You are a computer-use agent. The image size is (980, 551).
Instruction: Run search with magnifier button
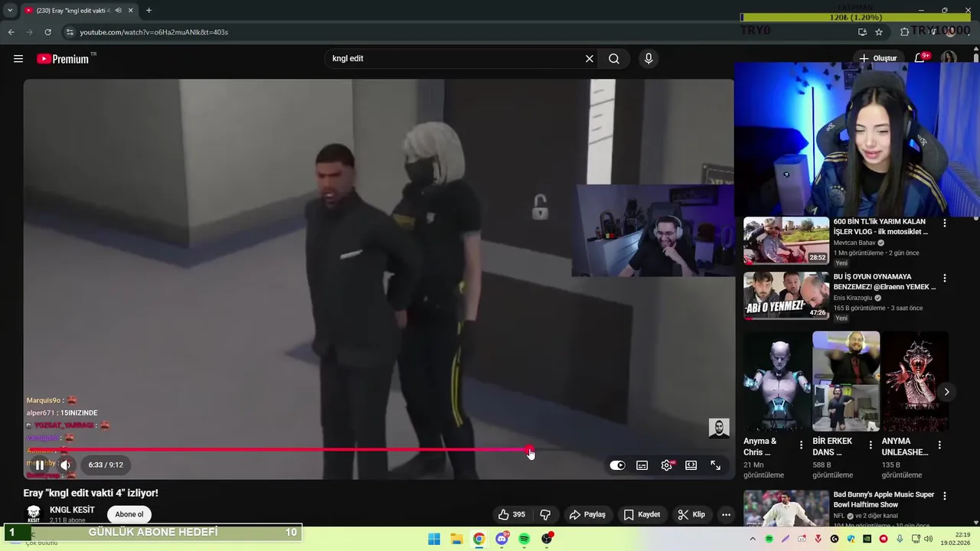[x=614, y=59]
